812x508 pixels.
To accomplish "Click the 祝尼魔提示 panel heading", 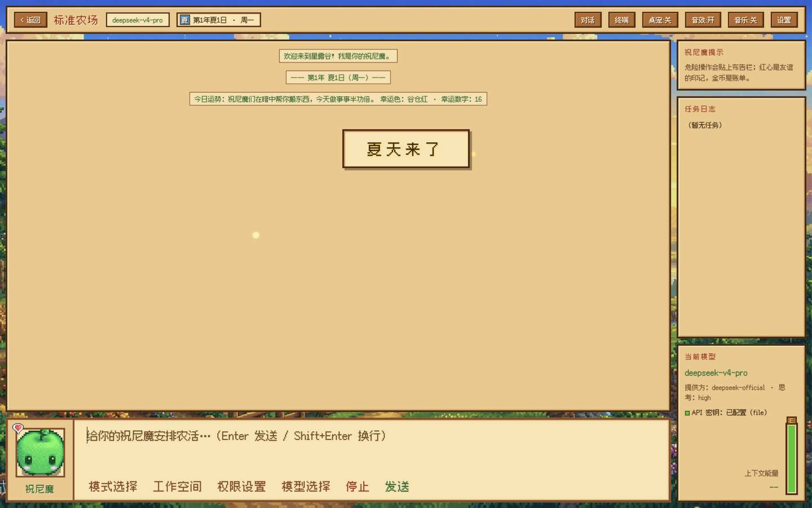I will pos(704,52).
